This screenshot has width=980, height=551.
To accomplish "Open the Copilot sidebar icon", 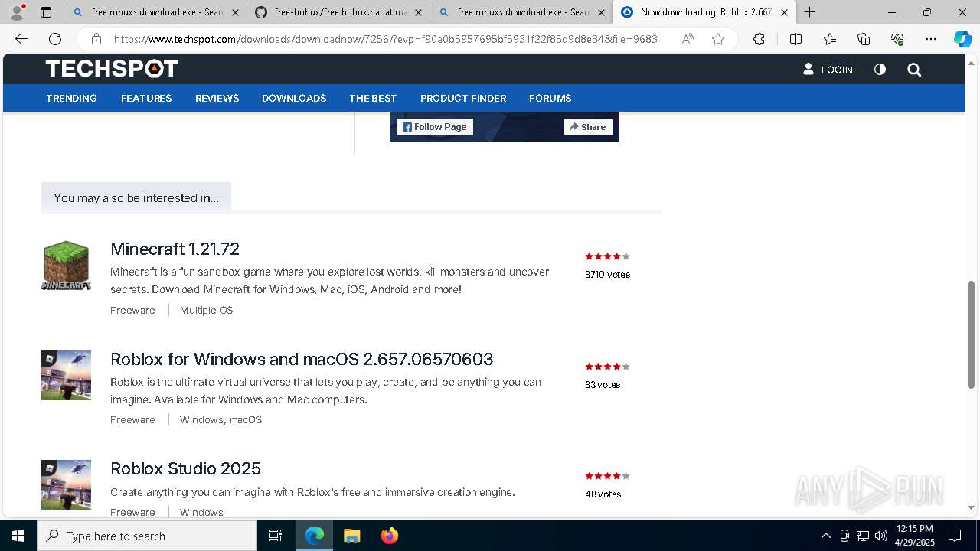I will (962, 39).
